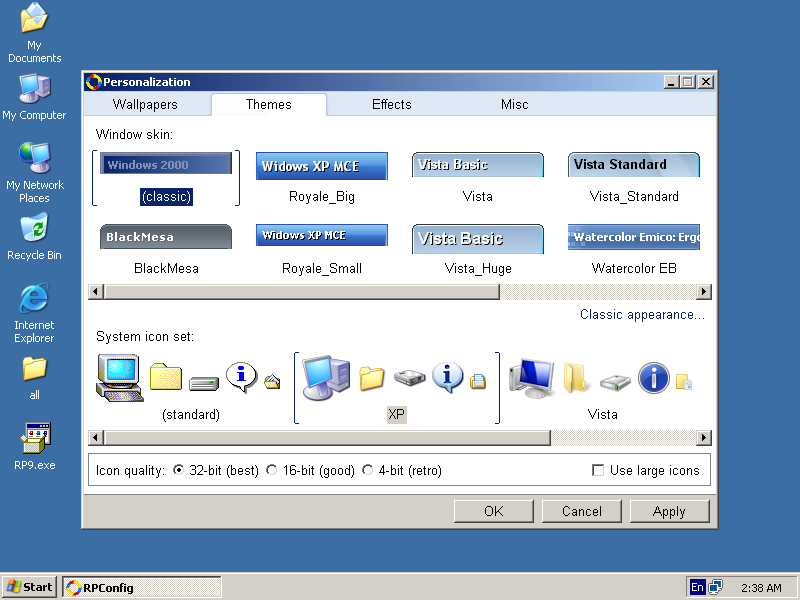This screenshot has width=800, height=600.
Task: Open the Start menu
Action: (x=29, y=587)
